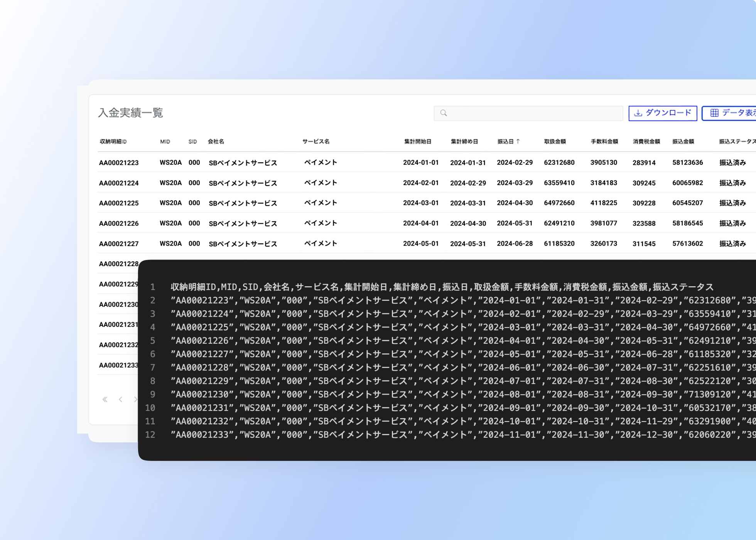Select the row AA00021225
756x540 pixels.
[x=119, y=203]
